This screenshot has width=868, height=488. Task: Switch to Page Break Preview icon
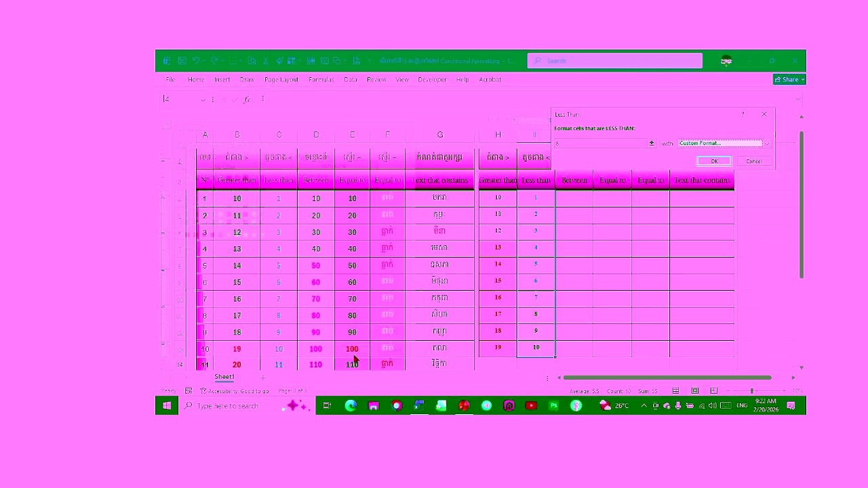pos(714,391)
